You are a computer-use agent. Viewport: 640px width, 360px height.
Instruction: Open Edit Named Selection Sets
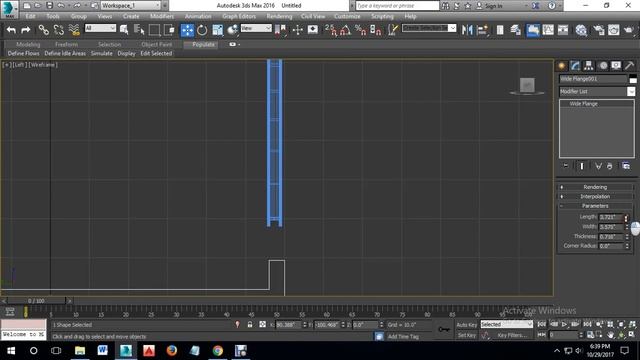point(393,30)
